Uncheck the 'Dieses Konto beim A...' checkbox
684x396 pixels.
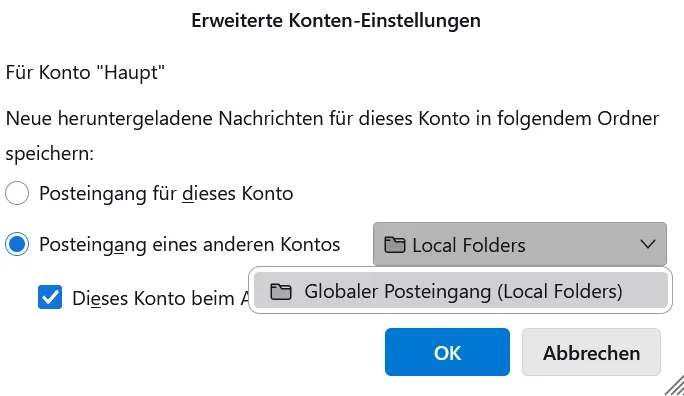[50, 297]
